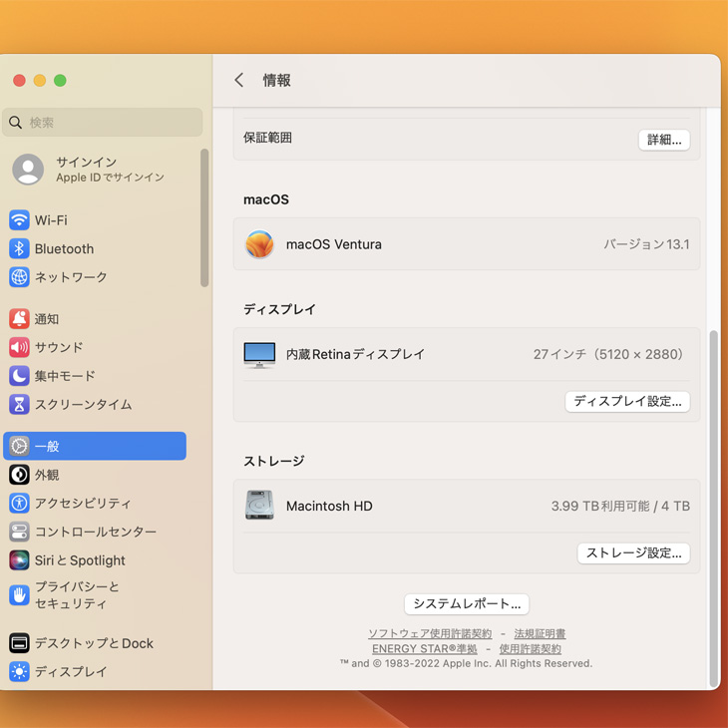The width and height of the screenshot is (728, 728).
Task: Open 外観 appearance icon
Action: pos(19,475)
